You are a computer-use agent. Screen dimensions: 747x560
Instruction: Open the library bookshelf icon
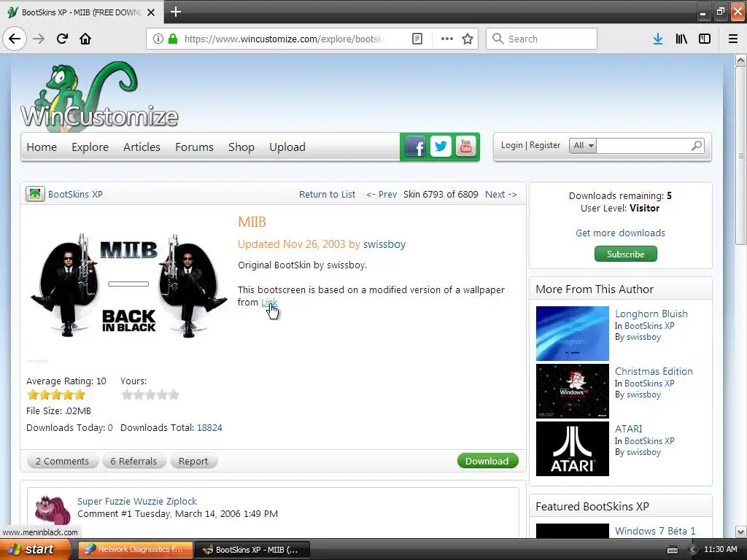(681, 39)
